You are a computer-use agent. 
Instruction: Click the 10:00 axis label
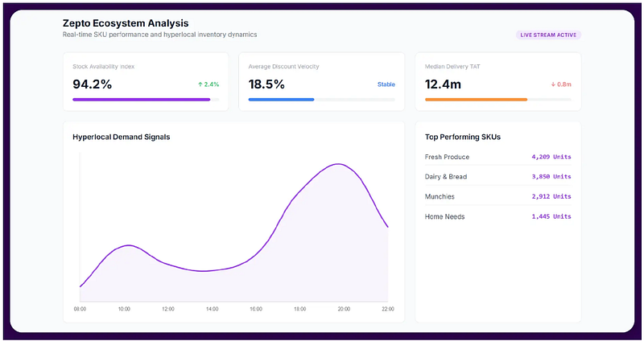click(124, 309)
